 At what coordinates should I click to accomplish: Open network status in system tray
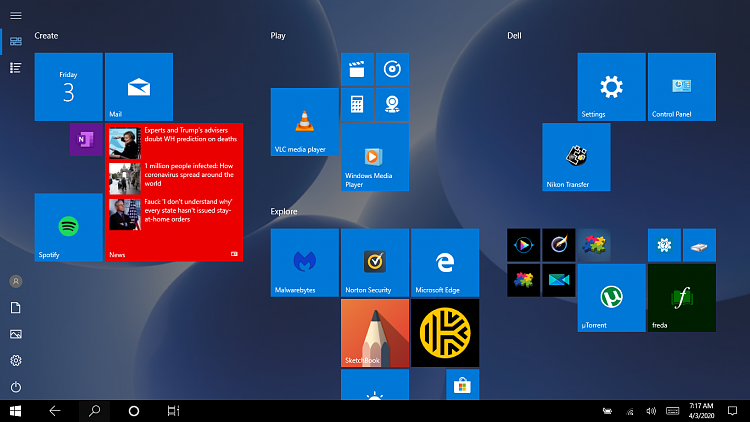click(630, 411)
